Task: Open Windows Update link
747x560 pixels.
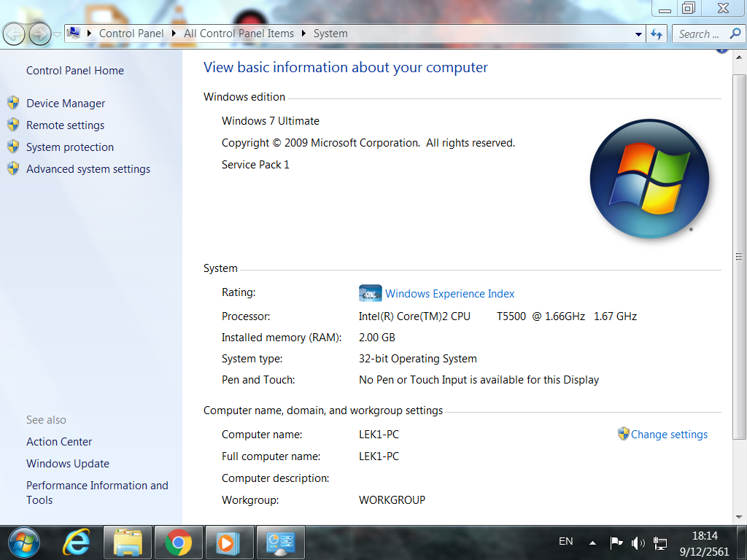Action: (68, 464)
